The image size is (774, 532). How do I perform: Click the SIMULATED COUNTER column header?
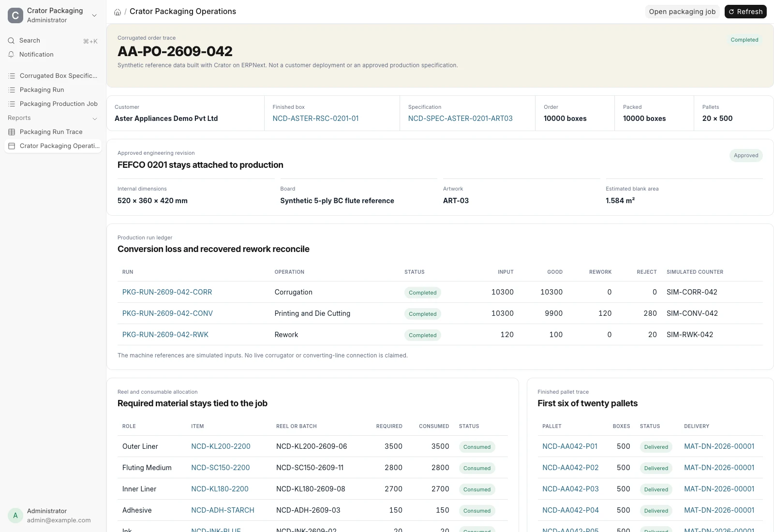coord(695,272)
